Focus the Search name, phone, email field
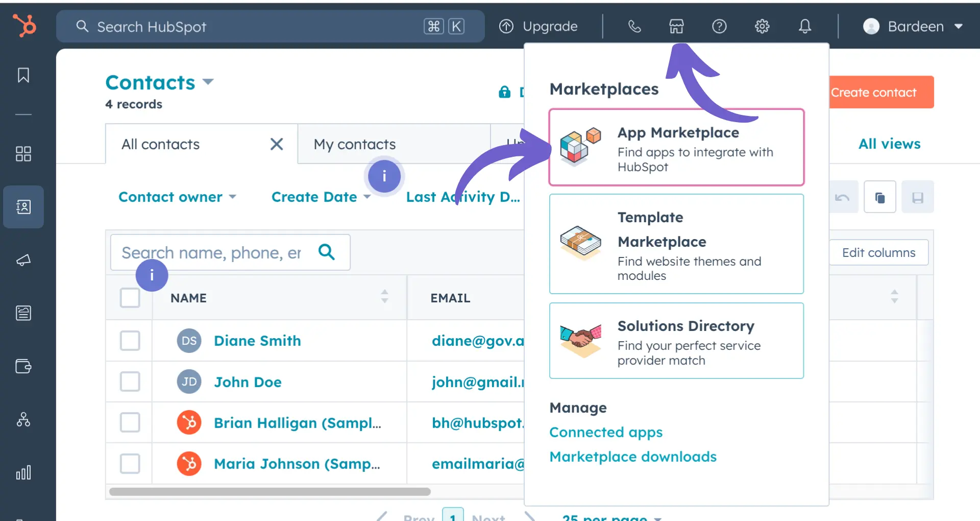Image resolution: width=980 pixels, height=521 pixels. point(230,252)
